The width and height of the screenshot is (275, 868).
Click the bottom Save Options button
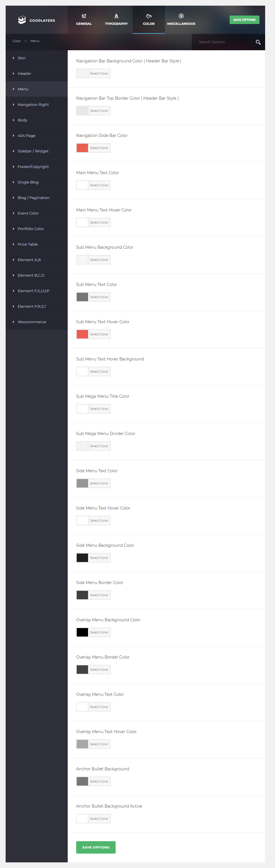96,847
